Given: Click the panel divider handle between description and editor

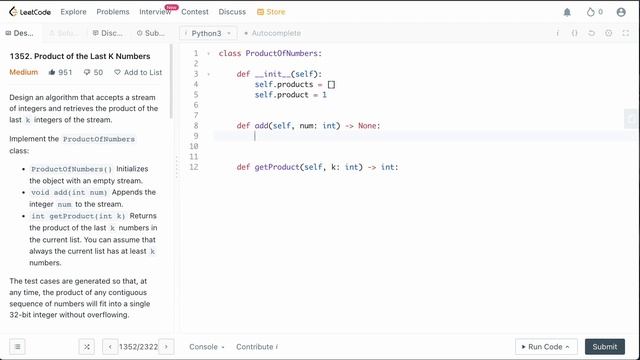Looking at the screenshot, I should [x=177, y=167].
